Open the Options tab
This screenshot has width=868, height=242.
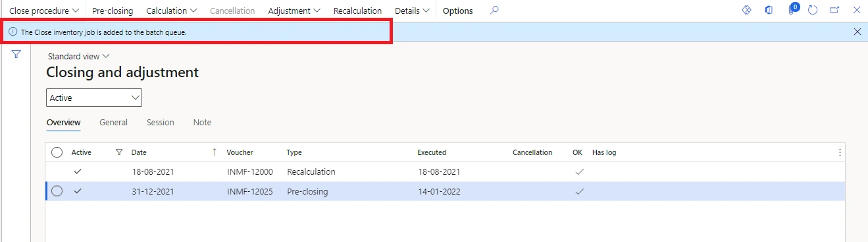457,11
